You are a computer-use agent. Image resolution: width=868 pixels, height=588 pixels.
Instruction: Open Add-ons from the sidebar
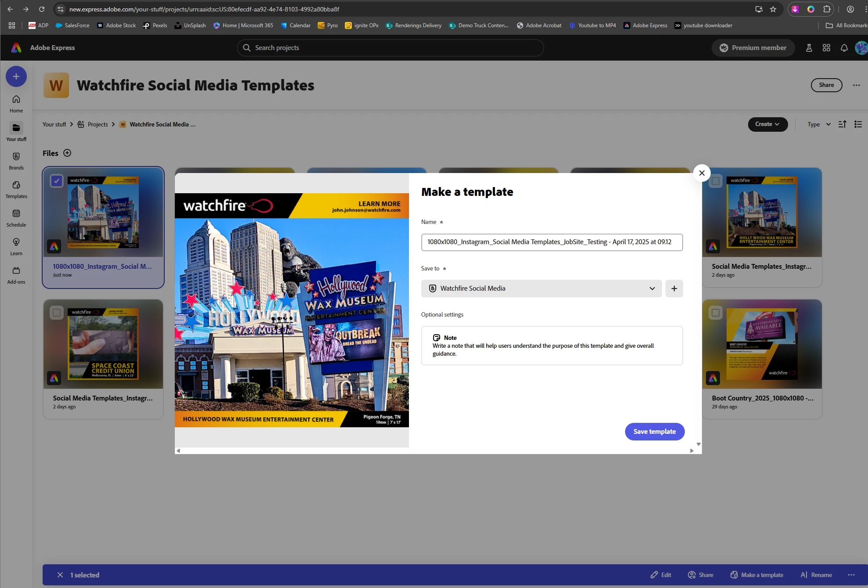point(16,275)
